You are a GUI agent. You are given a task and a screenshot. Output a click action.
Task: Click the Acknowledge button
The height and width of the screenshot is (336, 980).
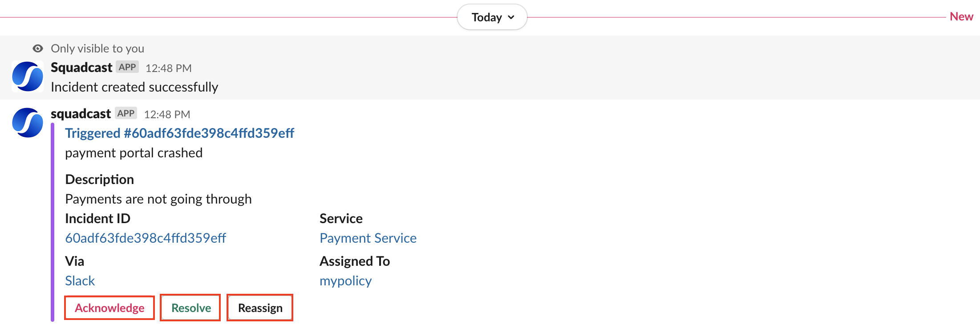point(109,308)
